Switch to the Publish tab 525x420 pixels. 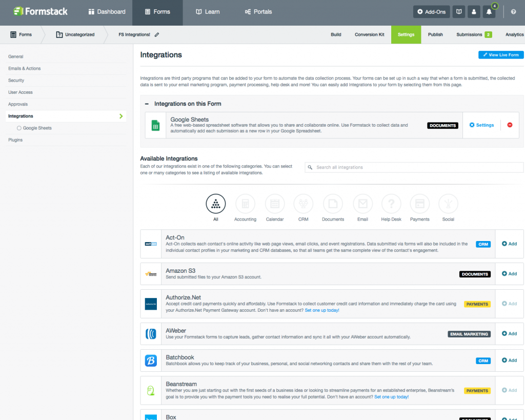coord(435,34)
